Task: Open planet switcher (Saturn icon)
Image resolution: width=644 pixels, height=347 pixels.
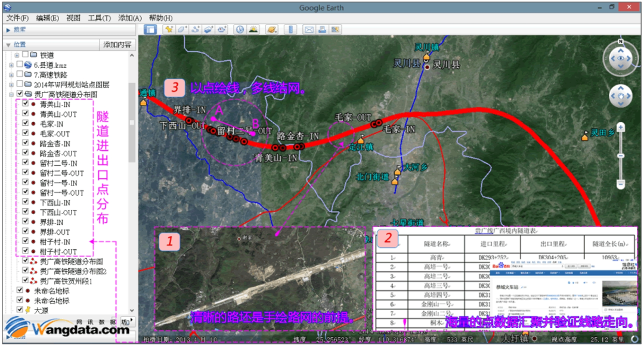Action: click(271, 30)
